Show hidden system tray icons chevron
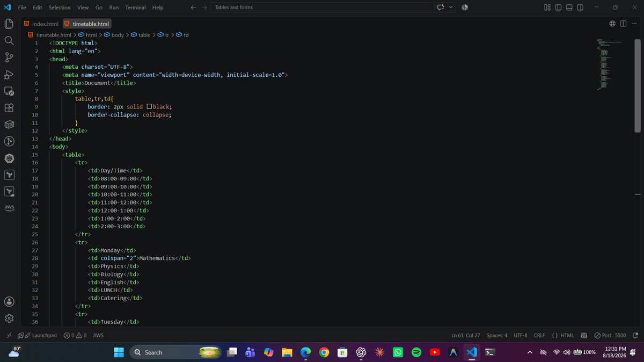This screenshot has width=644, height=362. (x=530, y=352)
